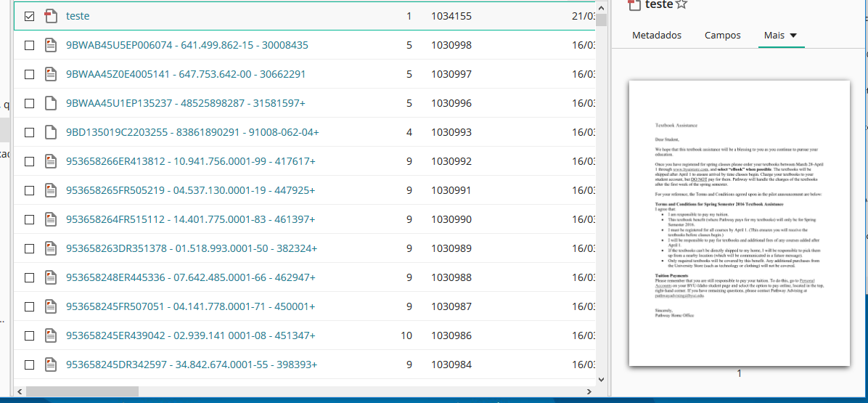
Task: Click document icon for 953658266ER413812 row
Action: pos(50,161)
